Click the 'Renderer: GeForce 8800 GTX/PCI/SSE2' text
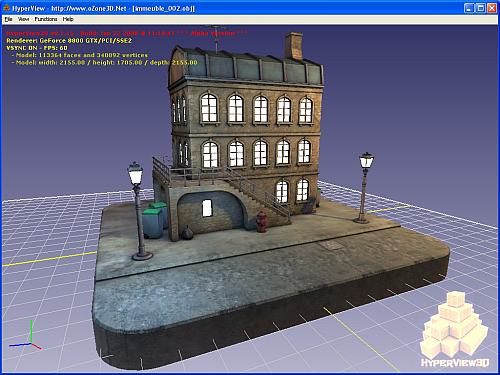The image size is (500, 375). [x=69, y=41]
